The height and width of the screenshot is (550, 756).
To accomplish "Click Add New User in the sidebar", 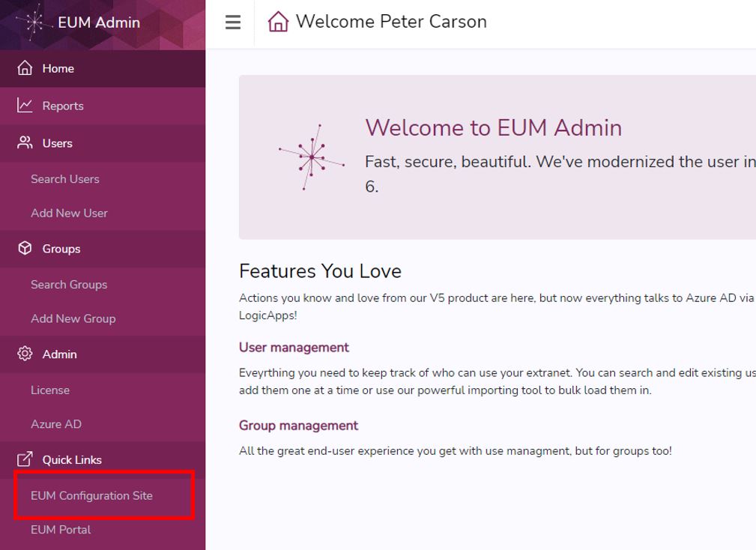I will (68, 214).
